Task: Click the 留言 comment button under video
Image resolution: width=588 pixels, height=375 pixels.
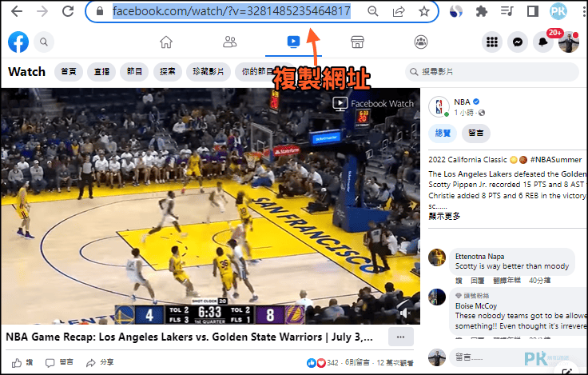Action: coord(59,363)
